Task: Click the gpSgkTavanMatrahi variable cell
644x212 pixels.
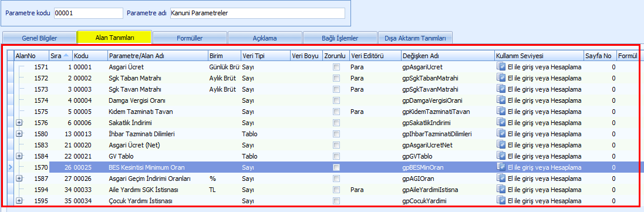Action: pyautogui.click(x=448, y=89)
